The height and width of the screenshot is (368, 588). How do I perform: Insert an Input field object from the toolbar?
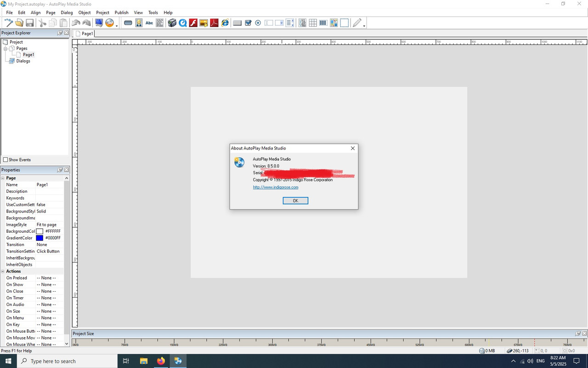coord(269,23)
